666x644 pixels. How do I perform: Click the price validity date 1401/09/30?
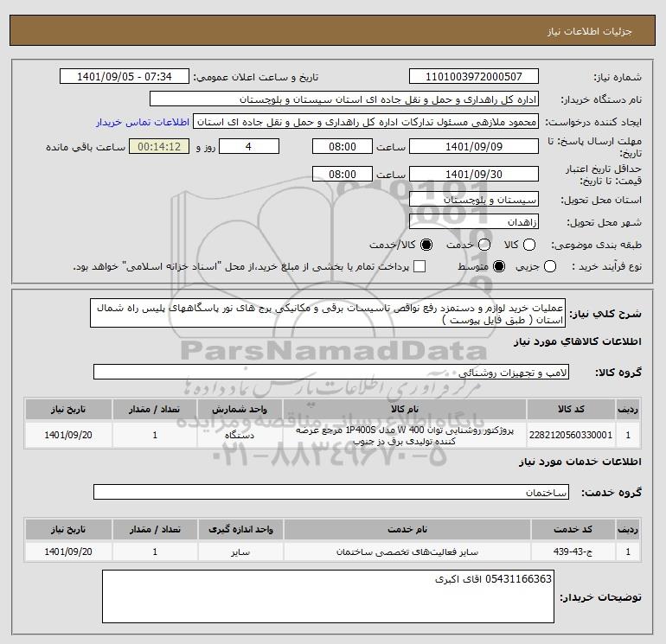point(474,174)
